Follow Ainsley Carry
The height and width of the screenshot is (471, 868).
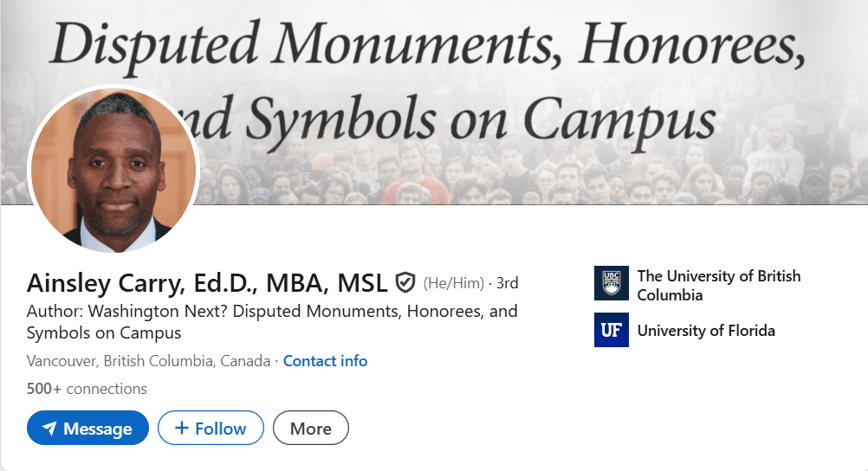click(x=211, y=428)
